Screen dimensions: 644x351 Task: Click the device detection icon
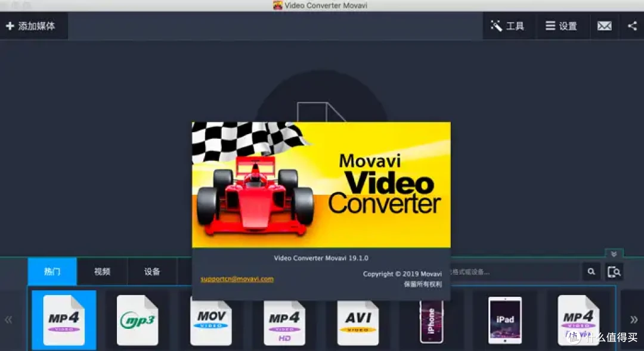[614, 272]
